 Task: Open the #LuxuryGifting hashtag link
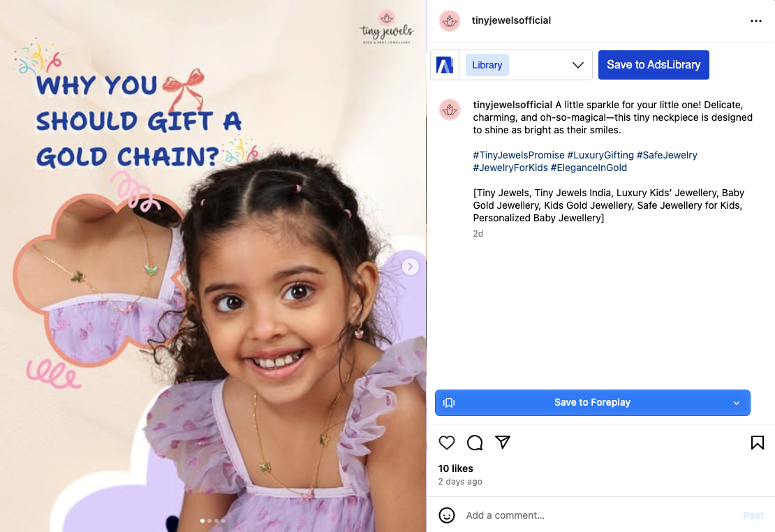coord(600,155)
